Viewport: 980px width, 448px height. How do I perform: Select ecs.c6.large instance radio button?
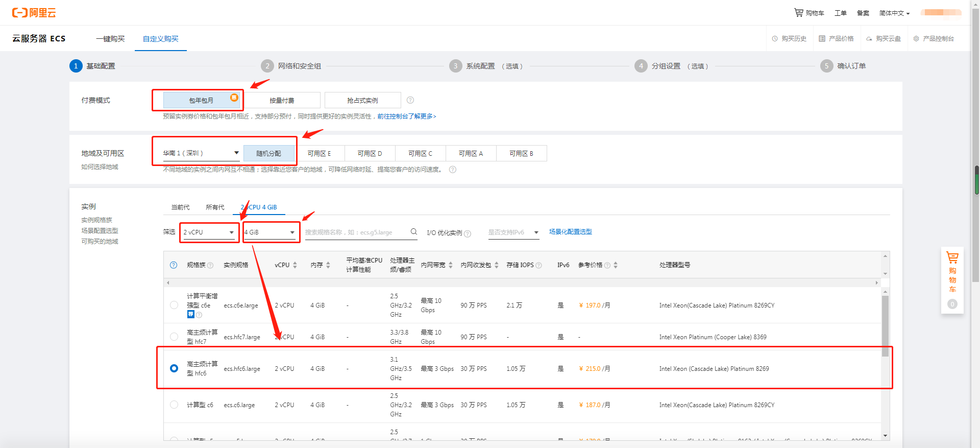[174, 405]
